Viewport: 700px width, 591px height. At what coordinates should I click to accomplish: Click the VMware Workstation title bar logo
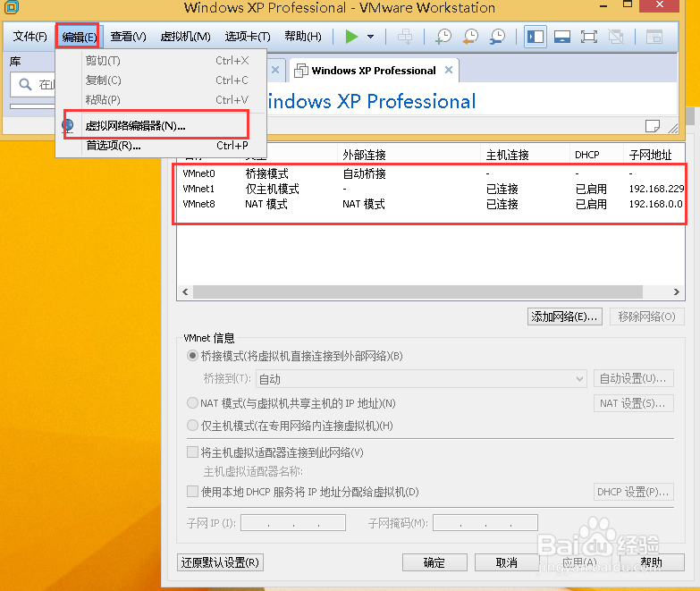tap(11, 6)
